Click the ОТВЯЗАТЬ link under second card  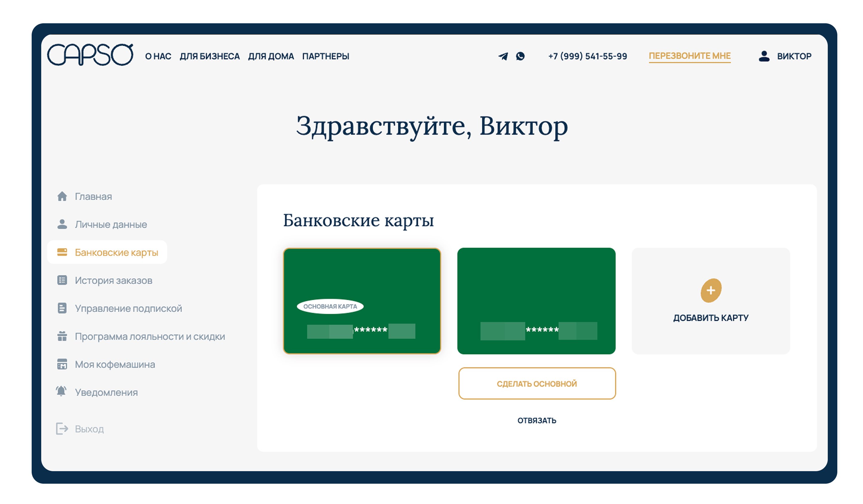click(537, 420)
